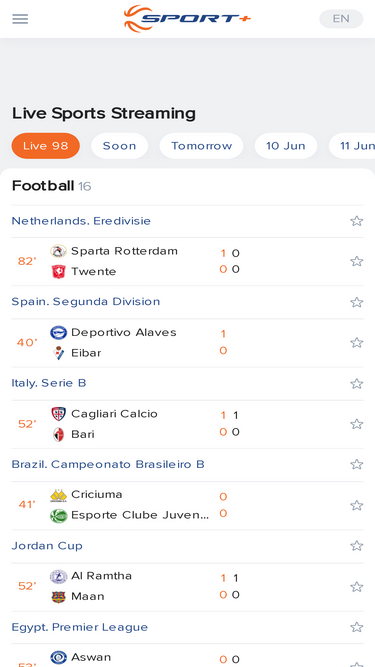
Task: Switch to the Soon tab
Action: click(x=119, y=146)
